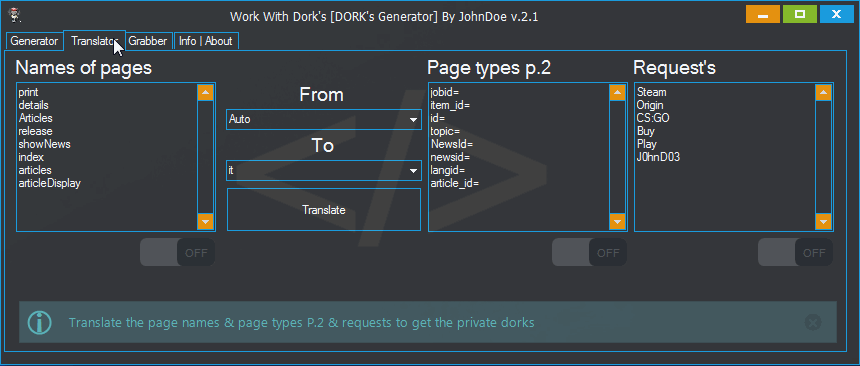Screen dimensions: 860x366
Task: Toggle the OFF switch under Page types p.2
Action: click(589, 252)
